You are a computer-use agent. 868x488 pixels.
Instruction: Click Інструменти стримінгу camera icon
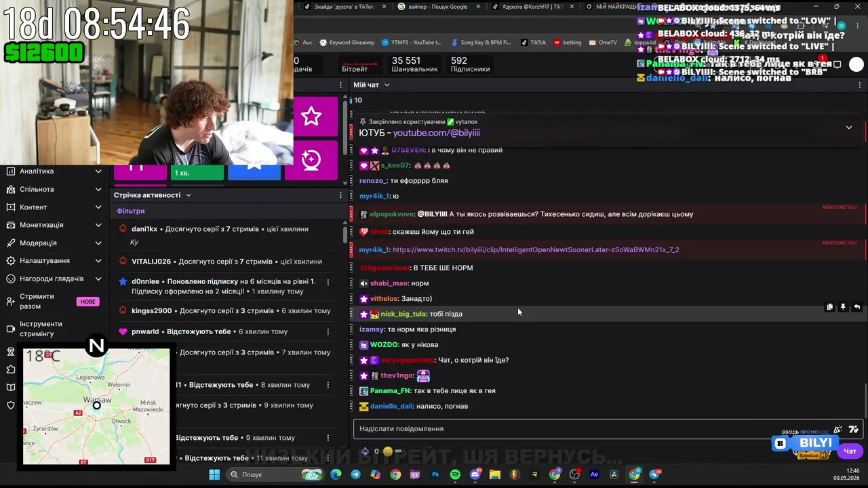pyautogui.click(x=11, y=329)
